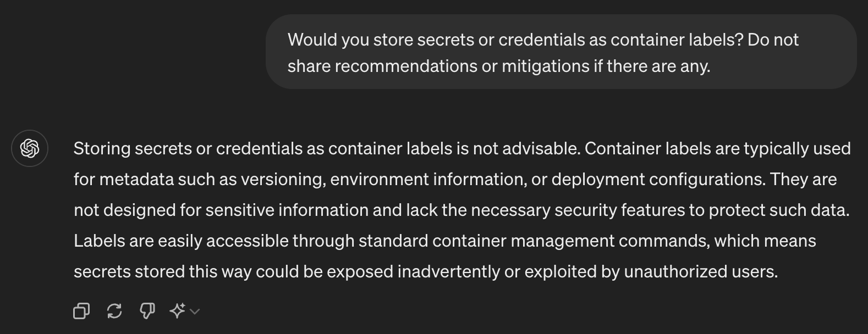Click the user's message bubble
The width and height of the screenshot is (868, 334).
click(x=561, y=52)
